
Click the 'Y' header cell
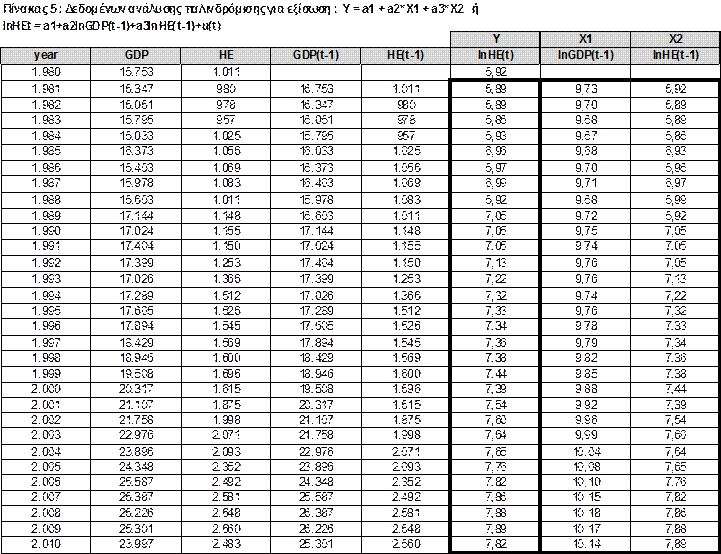495,39
